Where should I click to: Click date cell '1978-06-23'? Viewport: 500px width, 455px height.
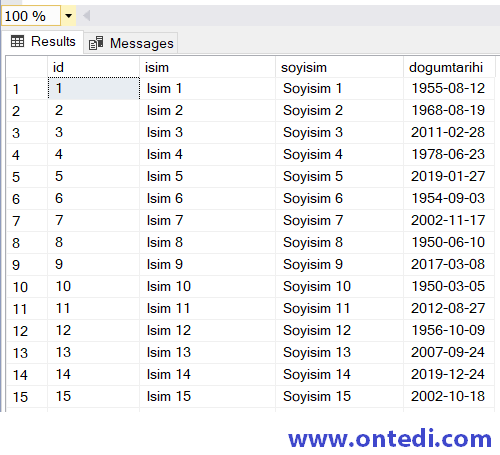point(449,155)
